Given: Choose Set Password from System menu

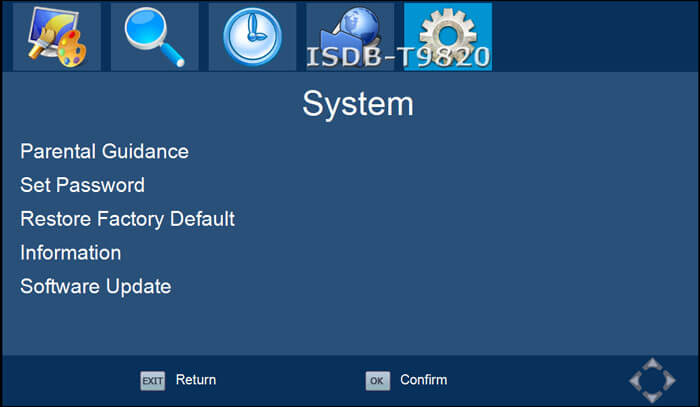Looking at the screenshot, I should click(82, 185).
